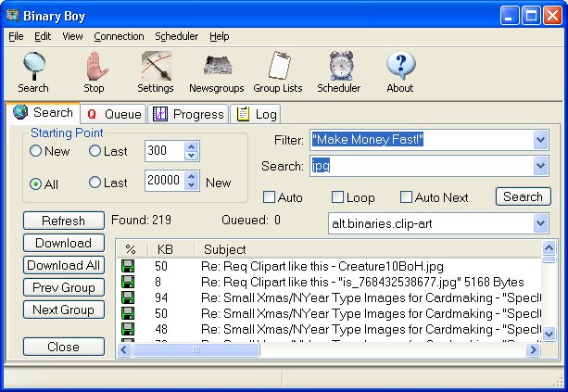Open Newsgroups toolbar icon
The height and width of the screenshot is (392, 568).
click(218, 66)
